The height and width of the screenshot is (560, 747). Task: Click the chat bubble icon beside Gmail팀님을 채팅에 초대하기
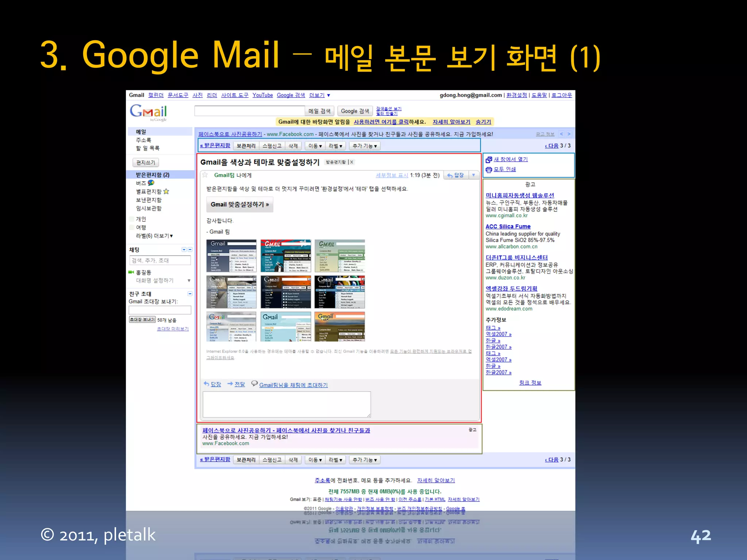pos(255,384)
